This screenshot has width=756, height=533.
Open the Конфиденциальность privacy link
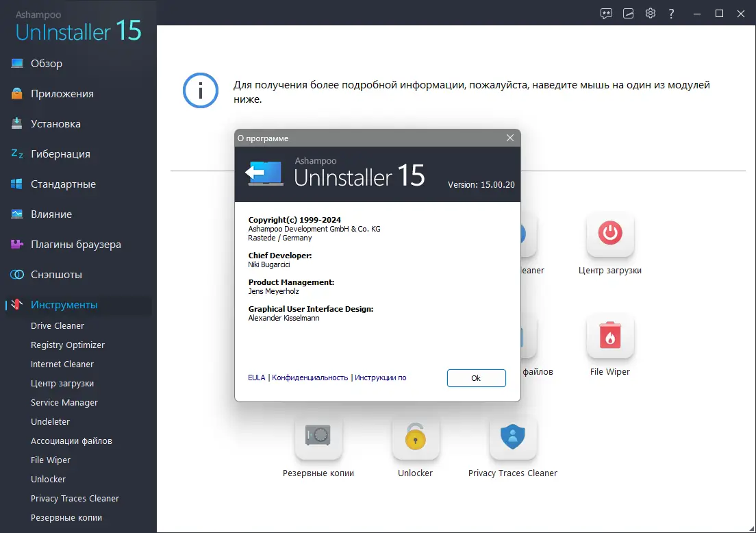(310, 377)
